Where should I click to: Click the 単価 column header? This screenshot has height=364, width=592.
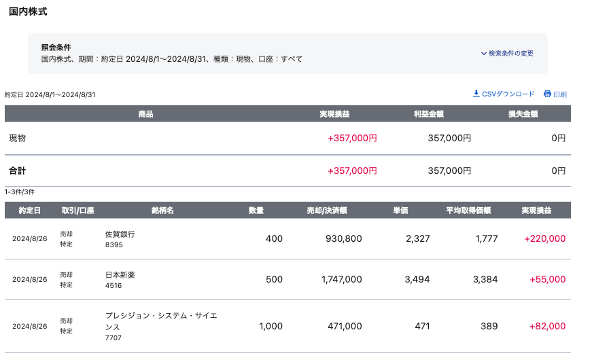point(400,211)
